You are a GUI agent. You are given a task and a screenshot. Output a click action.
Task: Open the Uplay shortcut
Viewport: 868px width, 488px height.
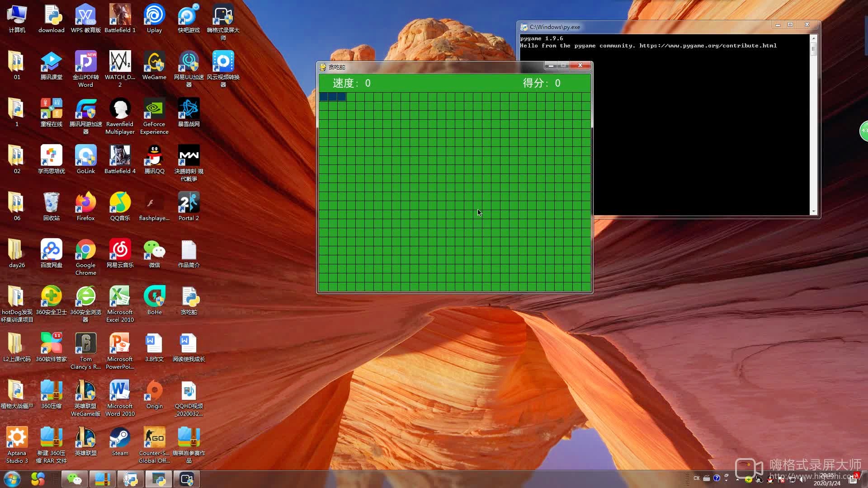pyautogui.click(x=154, y=19)
